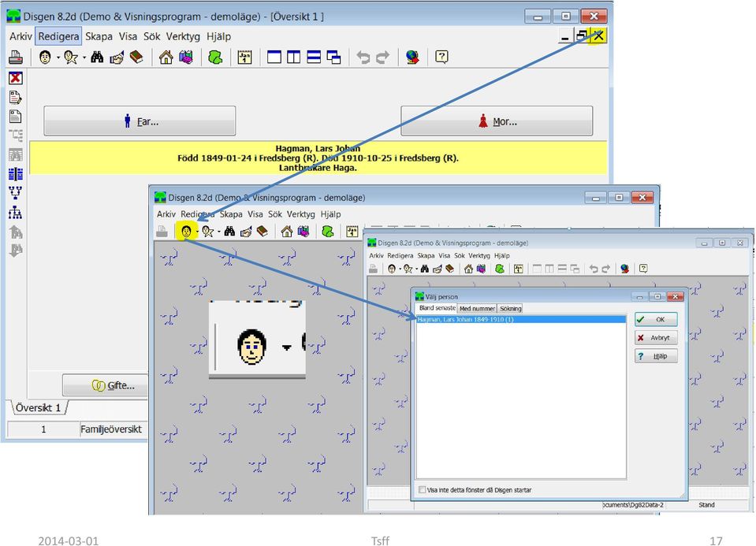Click the house icon in Översikt 1 toolbar

click(x=166, y=58)
